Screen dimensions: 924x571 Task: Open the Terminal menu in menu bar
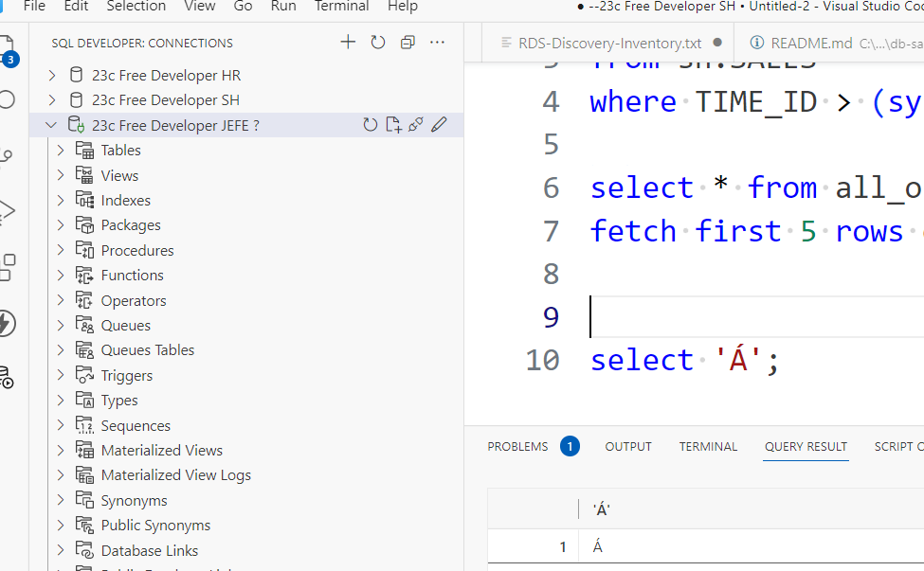click(x=341, y=7)
